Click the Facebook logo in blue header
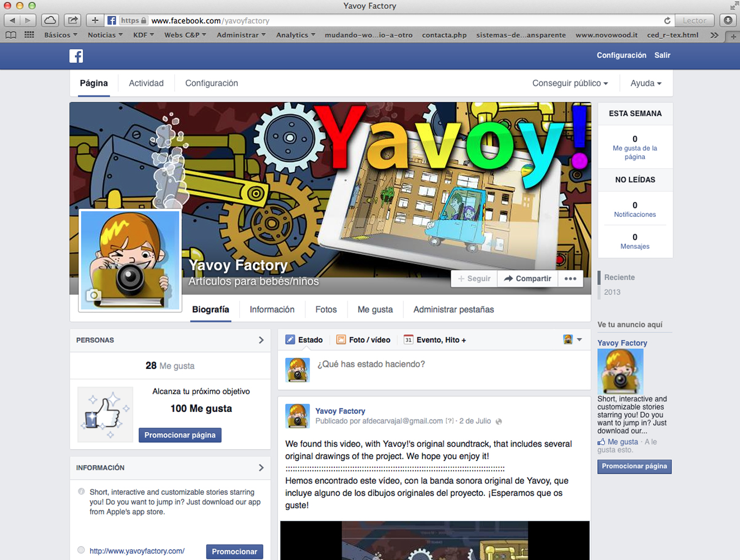Viewport: 740px width, 560px height. coord(76,55)
